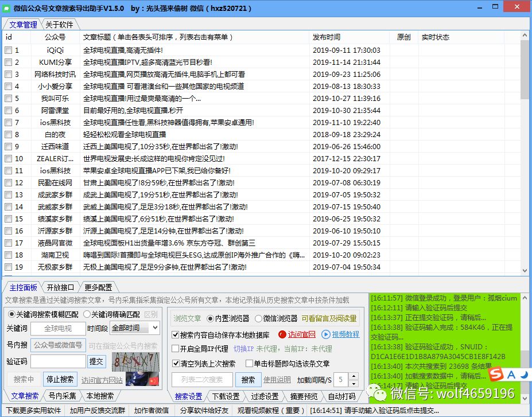Open the 时间段 全部时间 dropdown

click(135, 328)
